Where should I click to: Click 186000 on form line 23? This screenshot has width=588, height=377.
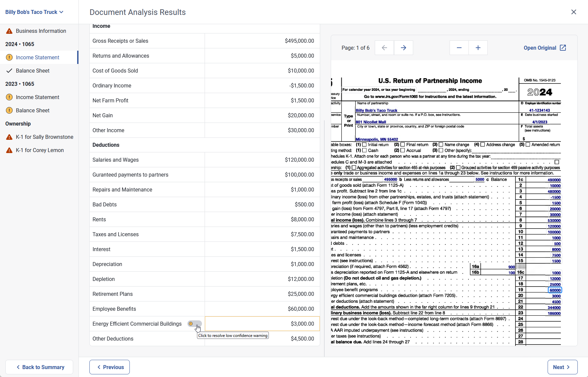[x=554, y=313]
